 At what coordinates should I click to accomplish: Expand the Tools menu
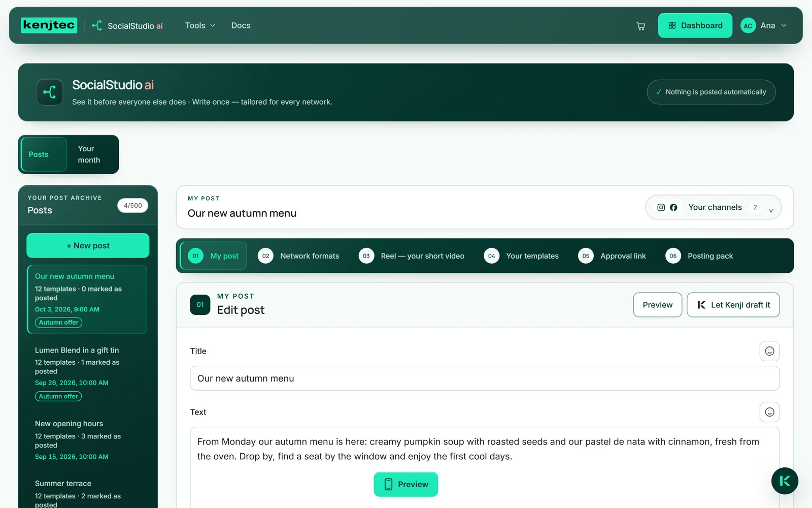(x=200, y=25)
